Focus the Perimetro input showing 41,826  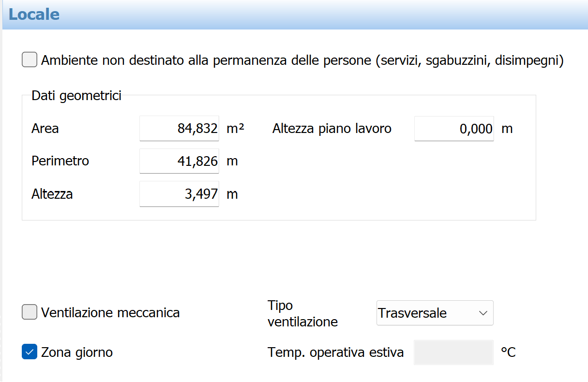179,161
